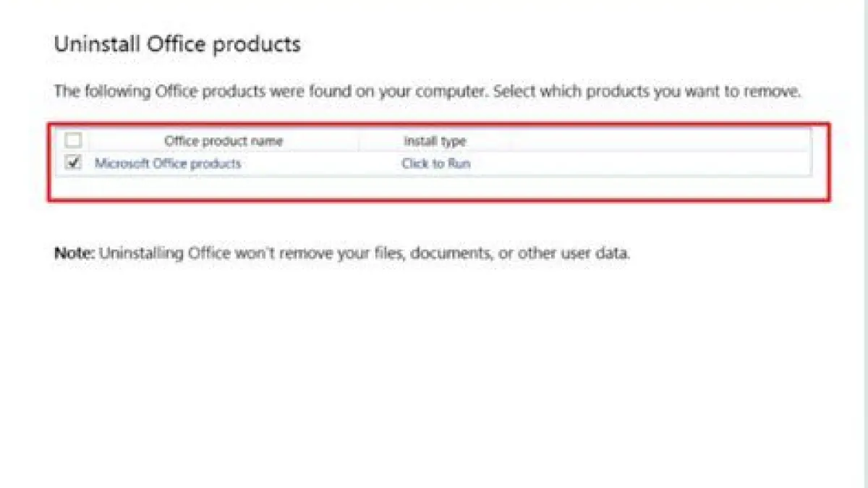This screenshot has height=488, width=868.
Task: Click the 'Click to Run' install type
Action: pos(435,164)
